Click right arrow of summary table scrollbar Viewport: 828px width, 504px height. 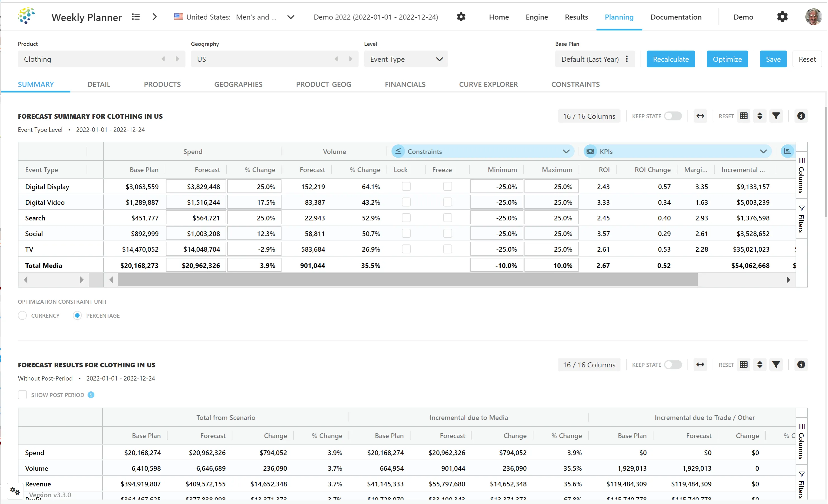coord(788,280)
